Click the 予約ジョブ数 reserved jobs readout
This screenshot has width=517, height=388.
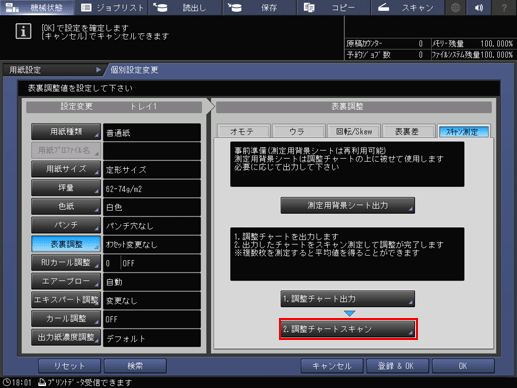(385, 55)
